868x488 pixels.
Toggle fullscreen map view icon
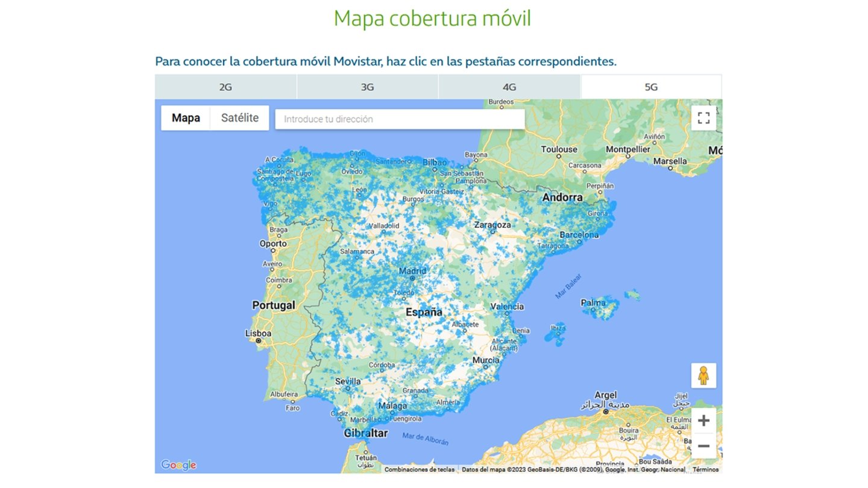[703, 118]
